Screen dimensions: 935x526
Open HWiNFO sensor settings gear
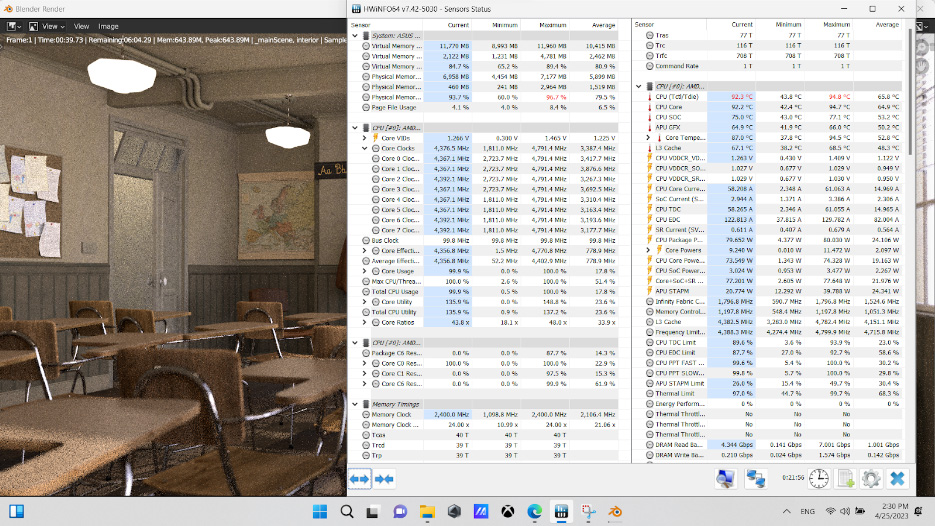coord(871,479)
